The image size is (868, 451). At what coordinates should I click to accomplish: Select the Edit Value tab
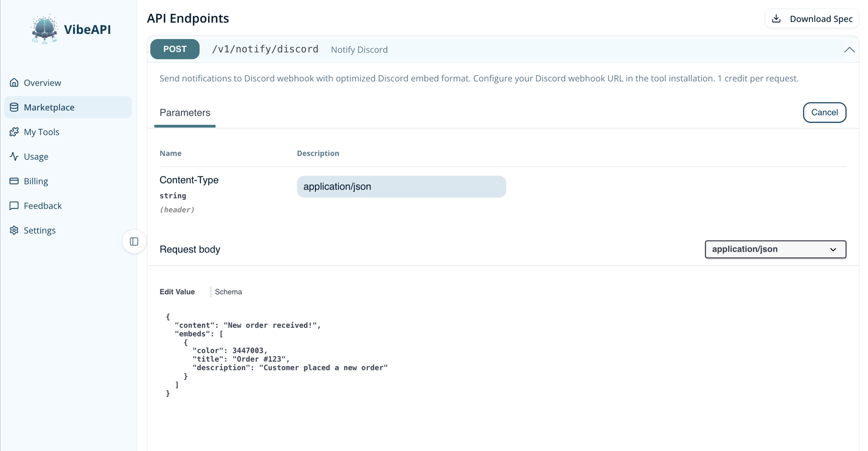point(177,291)
